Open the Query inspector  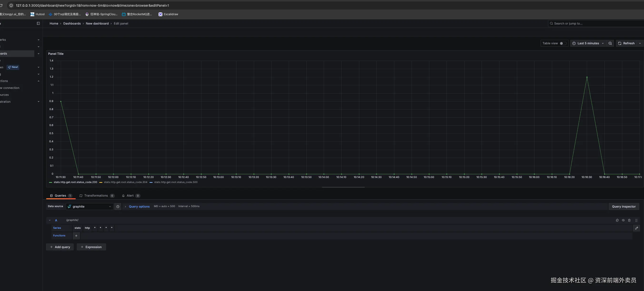tap(624, 207)
